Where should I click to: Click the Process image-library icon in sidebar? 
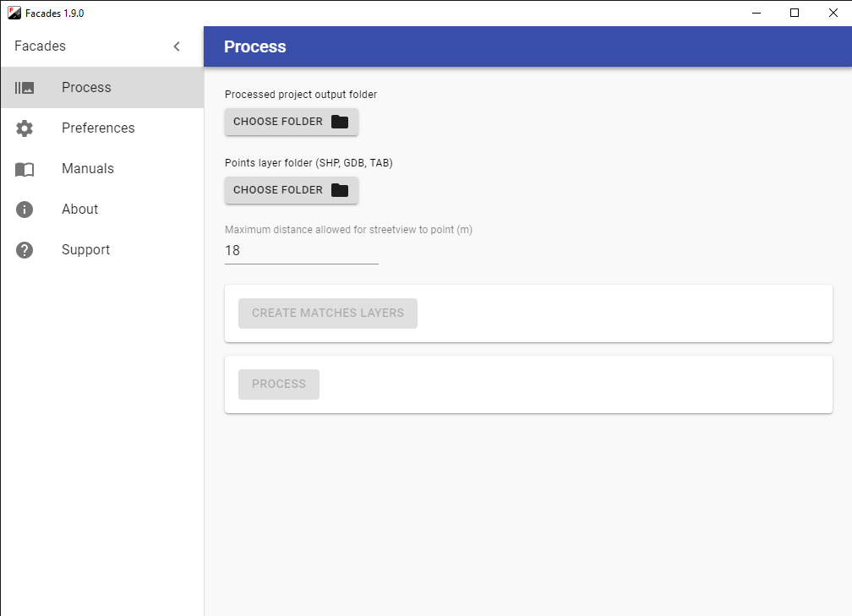(25, 88)
